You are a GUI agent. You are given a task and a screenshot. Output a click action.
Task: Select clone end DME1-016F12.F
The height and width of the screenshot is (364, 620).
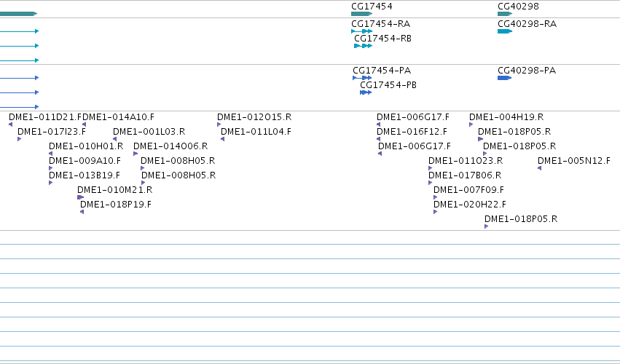[412, 132]
